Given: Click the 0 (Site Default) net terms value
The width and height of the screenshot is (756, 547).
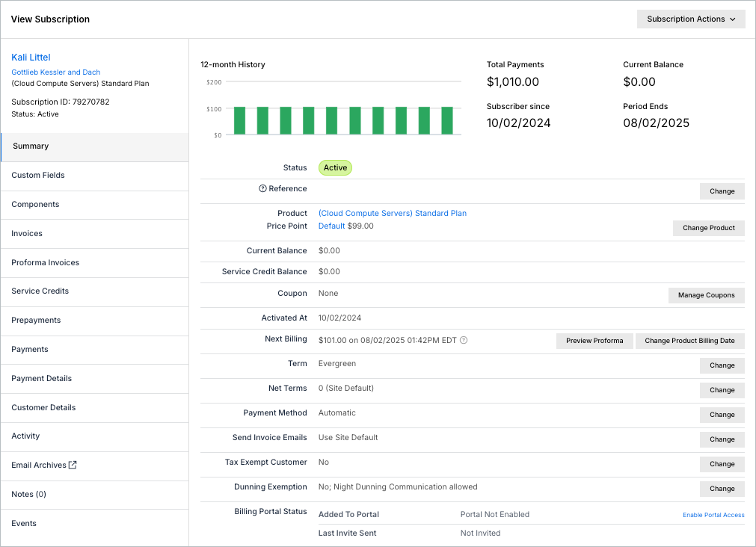Looking at the screenshot, I should pyautogui.click(x=345, y=388).
